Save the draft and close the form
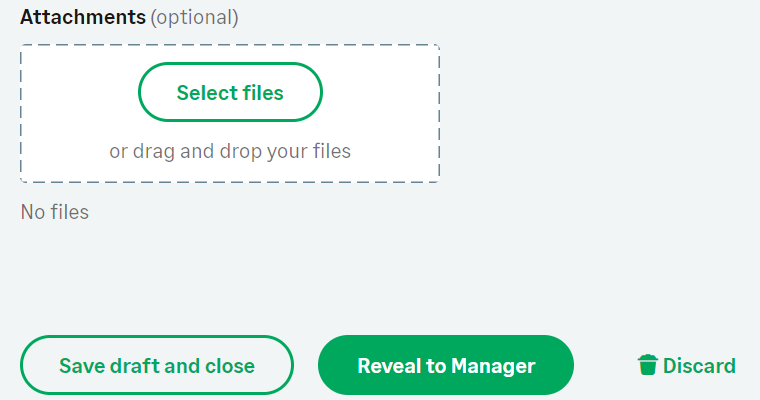Viewport: 760px width, 400px height. [157, 365]
